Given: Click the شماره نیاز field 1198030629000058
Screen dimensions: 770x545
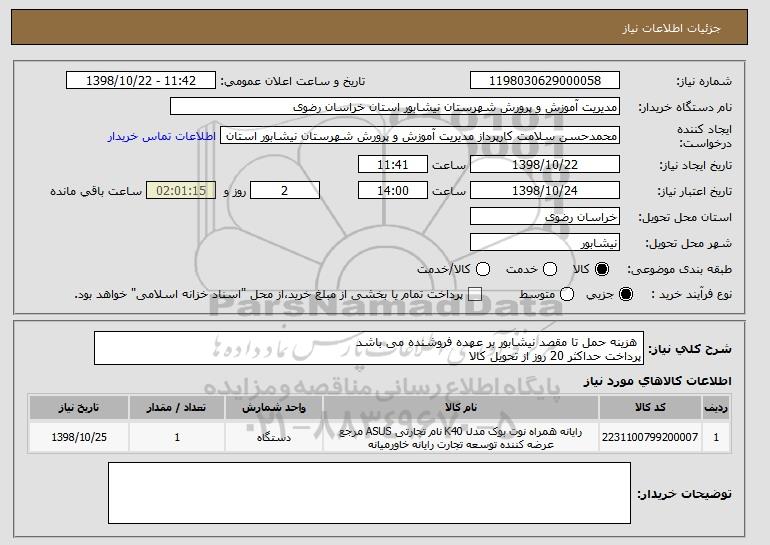Looking at the screenshot, I should [545, 81].
